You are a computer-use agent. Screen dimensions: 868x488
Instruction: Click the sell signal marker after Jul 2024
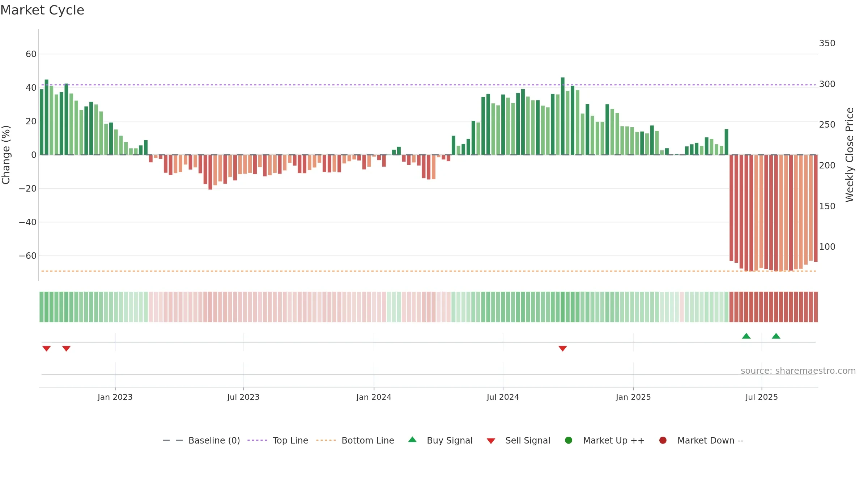[562, 348]
